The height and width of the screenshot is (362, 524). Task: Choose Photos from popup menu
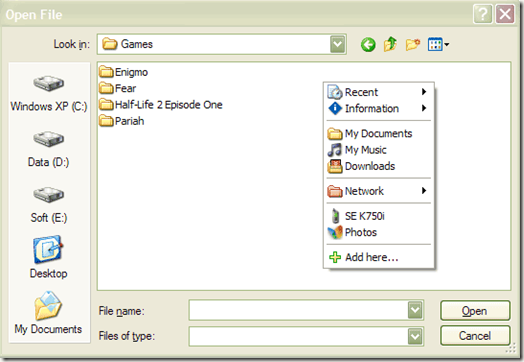click(x=379, y=232)
